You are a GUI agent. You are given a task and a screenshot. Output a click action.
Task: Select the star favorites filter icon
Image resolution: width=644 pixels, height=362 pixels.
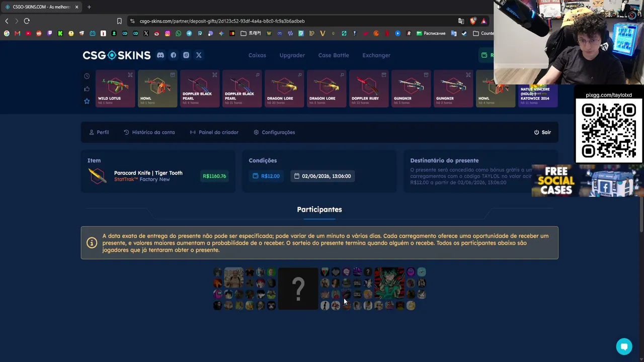click(87, 101)
